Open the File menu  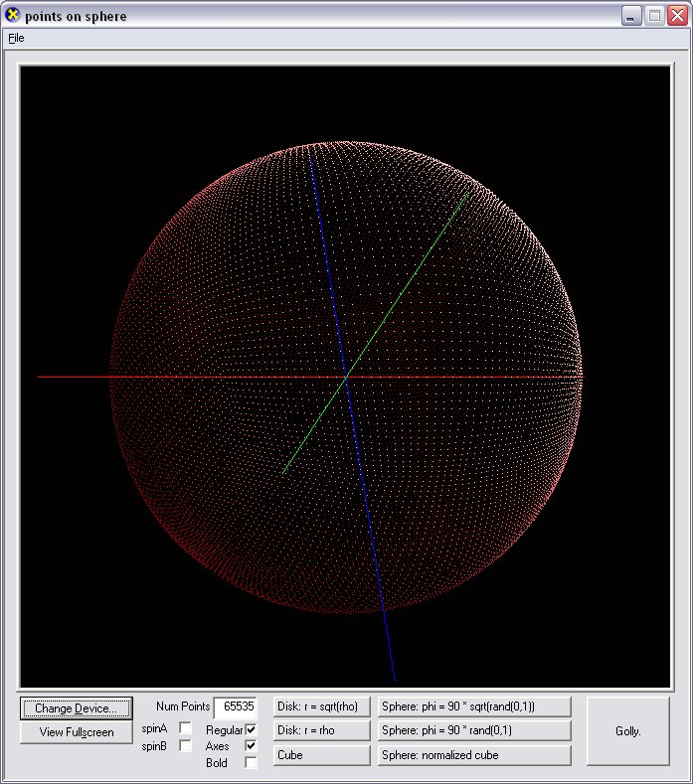16,38
